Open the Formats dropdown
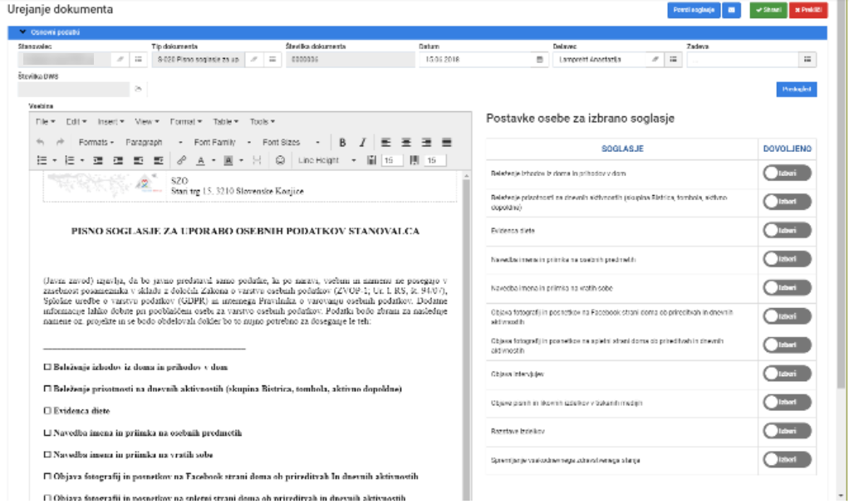 tap(96, 142)
